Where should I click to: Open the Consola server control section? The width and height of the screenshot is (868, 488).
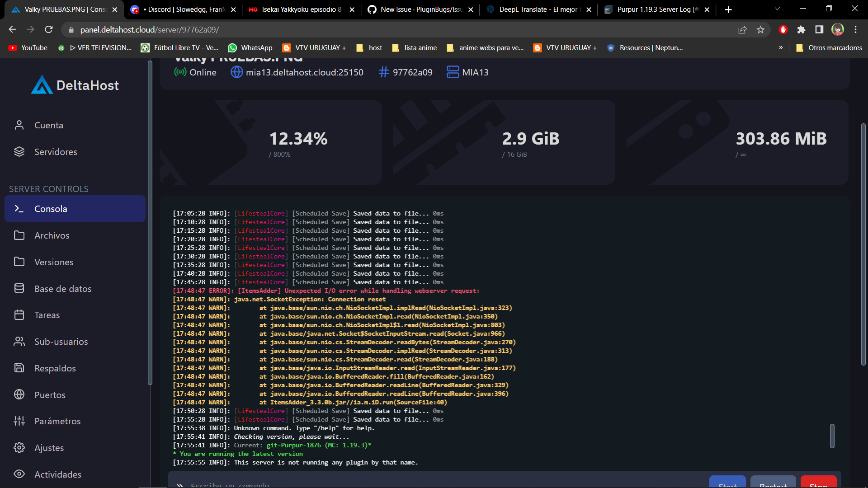point(51,208)
